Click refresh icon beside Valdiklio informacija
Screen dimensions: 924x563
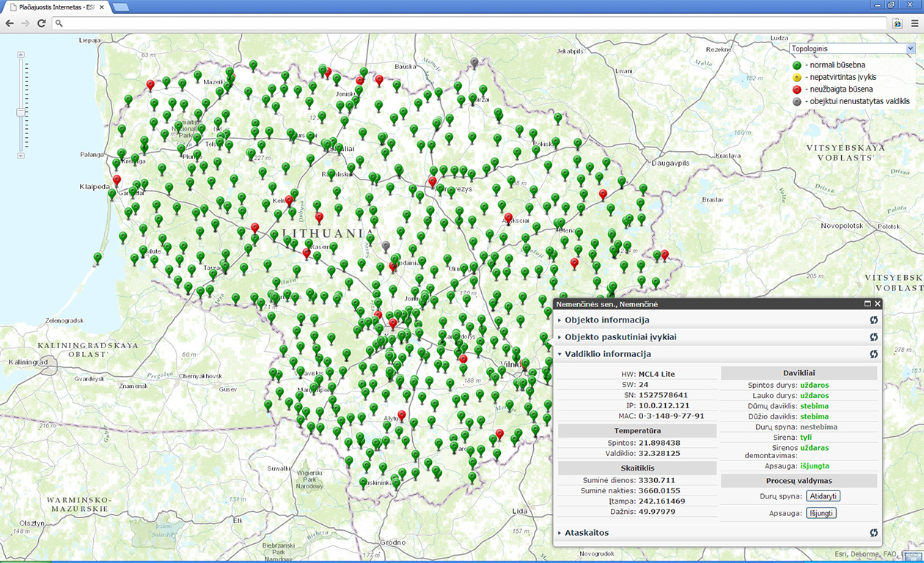[873, 354]
